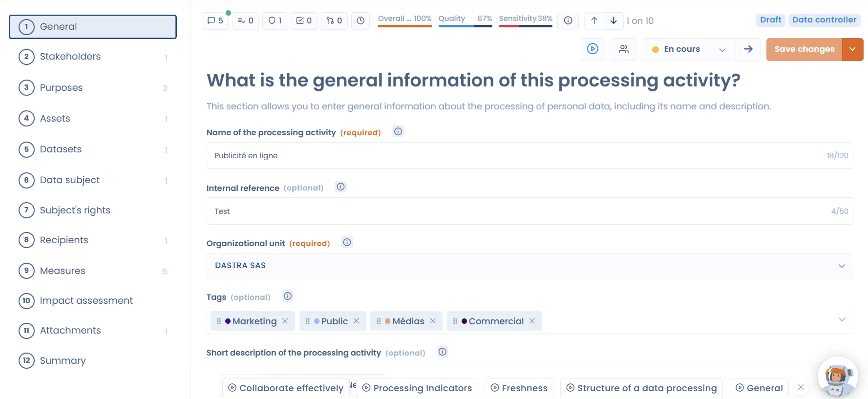Expand the Tags selection chevron
This screenshot has height=399, width=868.
pyautogui.click(x=842, y=319)
